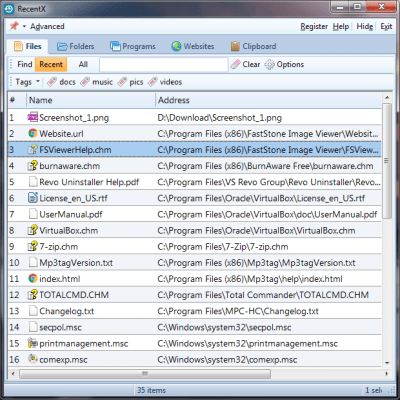This screenshot has height=400, width=400.
Task: Click Hide to hide the RecentX window
Action: coord(365,26)
